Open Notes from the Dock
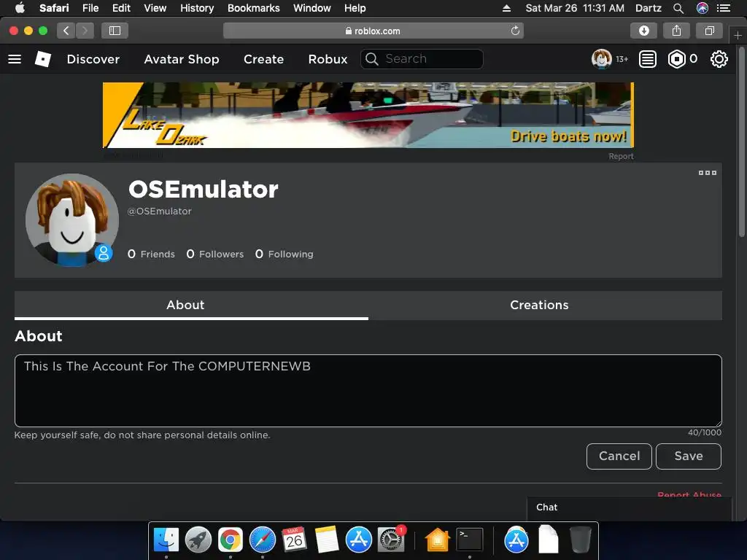This screenshot has height=560, width=747. point(326,540)
